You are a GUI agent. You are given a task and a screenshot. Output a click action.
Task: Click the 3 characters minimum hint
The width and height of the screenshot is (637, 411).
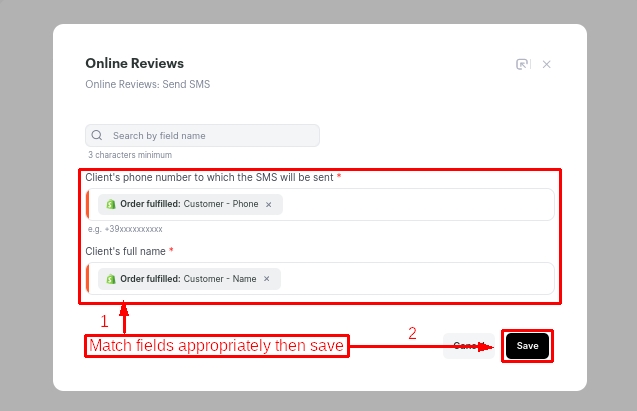(130, 155)
